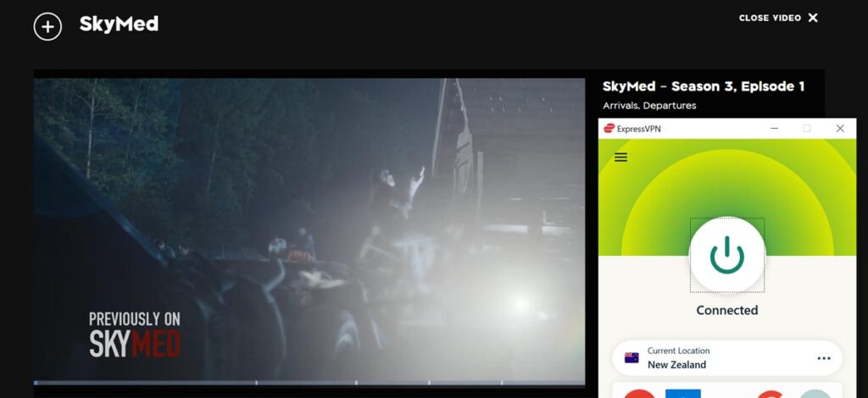Screen dimensions: 868x398
Task: Seek using the video progress bar
Action: (309, 383)
